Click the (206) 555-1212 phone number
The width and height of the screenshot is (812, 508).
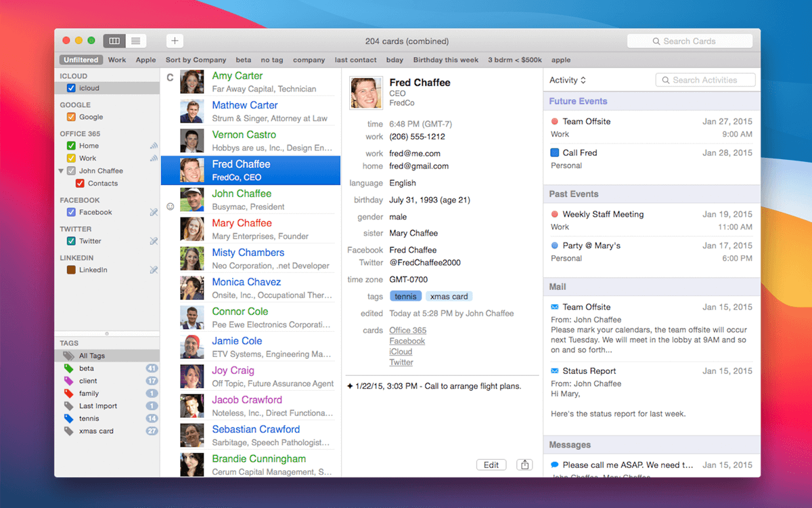click(x=417, y=137)
